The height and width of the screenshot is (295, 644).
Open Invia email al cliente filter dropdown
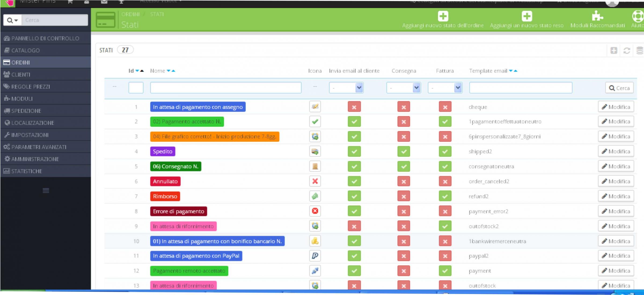pyautogui.click(x=346, y=88)
